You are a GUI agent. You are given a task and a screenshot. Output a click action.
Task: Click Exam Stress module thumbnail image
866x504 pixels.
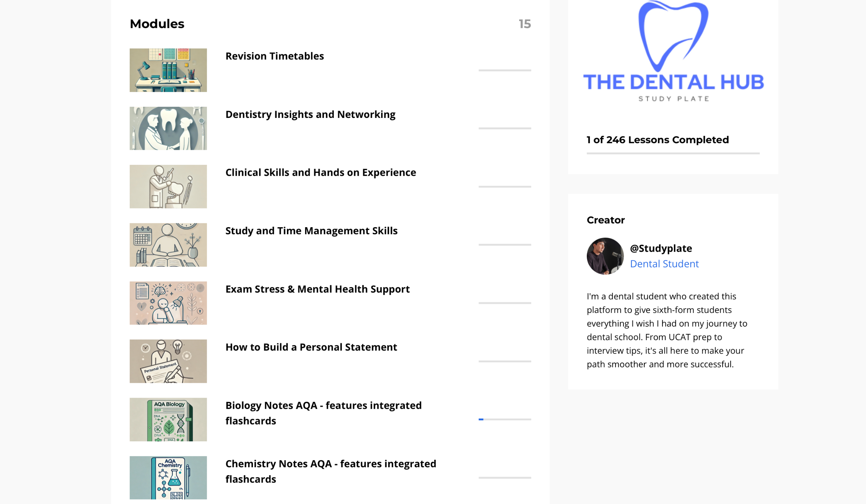tap(168, 303)
